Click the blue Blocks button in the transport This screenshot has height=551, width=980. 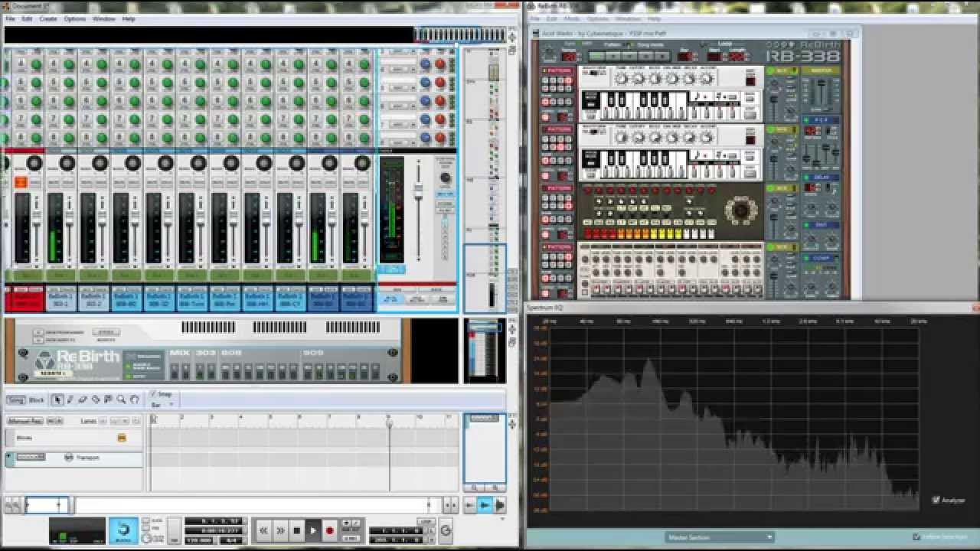tap(123, 530)
